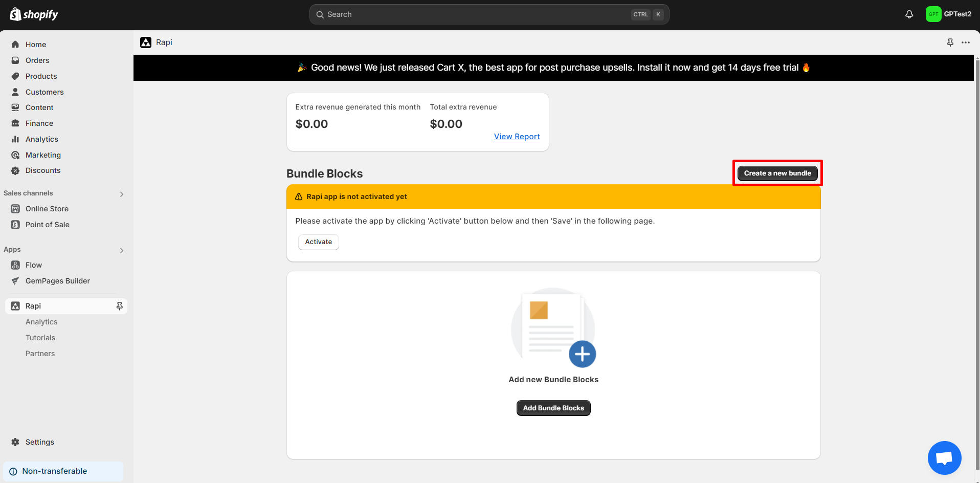The image size is (980, 483).
Task: Click the GPTest2 account avatar
Action: pyautogui.click(x=933, y=14)
